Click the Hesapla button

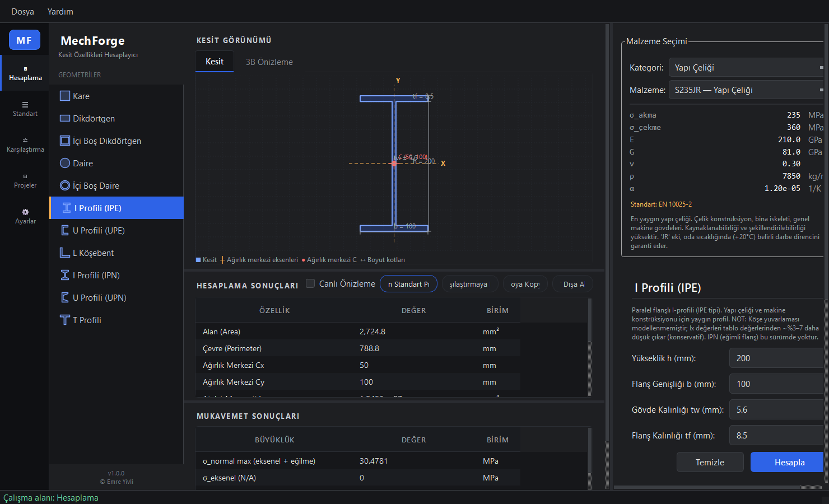tap(787, 462)
